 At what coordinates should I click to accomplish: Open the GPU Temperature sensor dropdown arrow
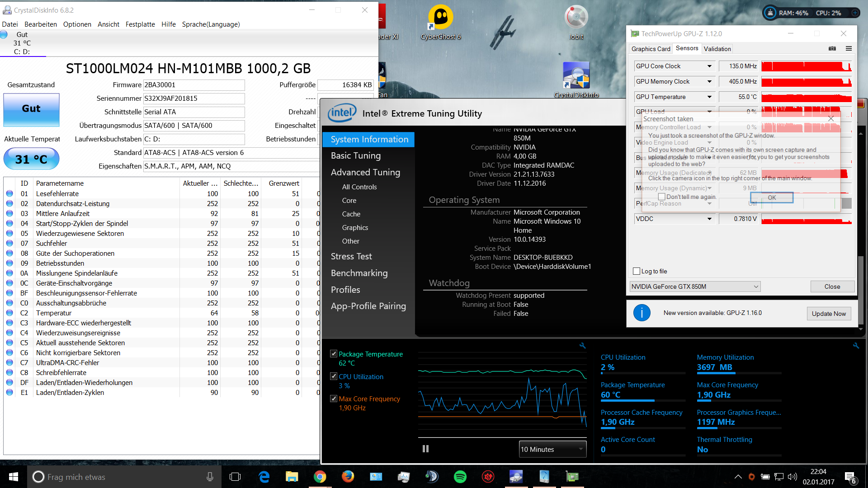pyautogui.click(x=709, y=97)
